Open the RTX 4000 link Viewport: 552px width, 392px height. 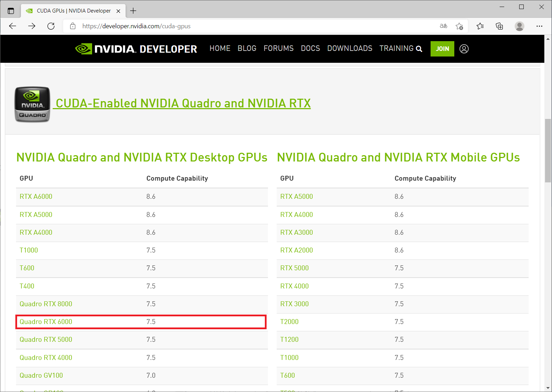294,286
